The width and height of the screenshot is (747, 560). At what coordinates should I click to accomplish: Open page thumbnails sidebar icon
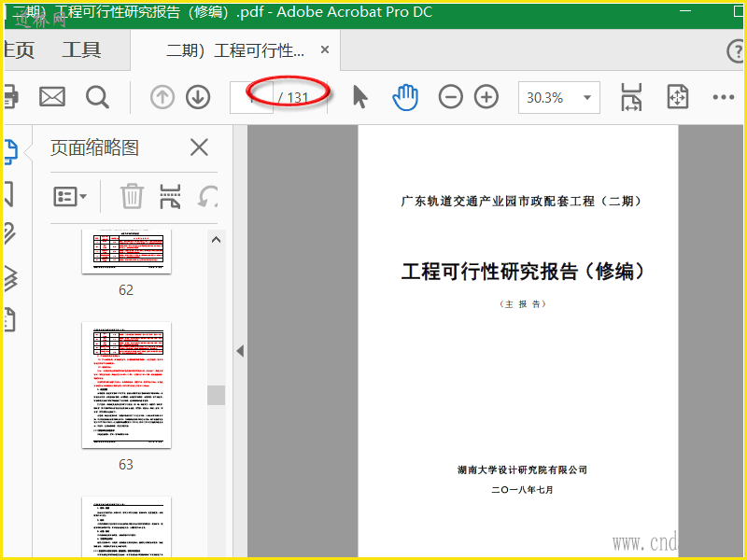click(10, 152)
